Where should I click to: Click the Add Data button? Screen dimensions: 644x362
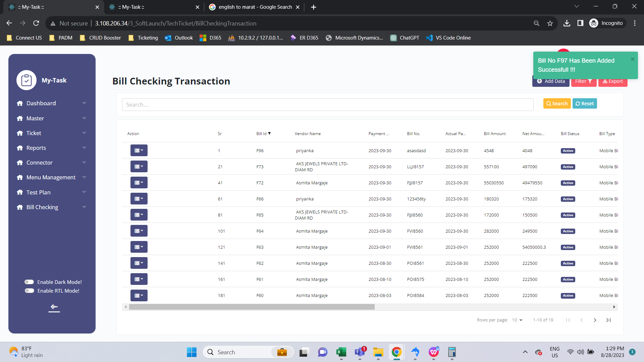pos(551,81)
